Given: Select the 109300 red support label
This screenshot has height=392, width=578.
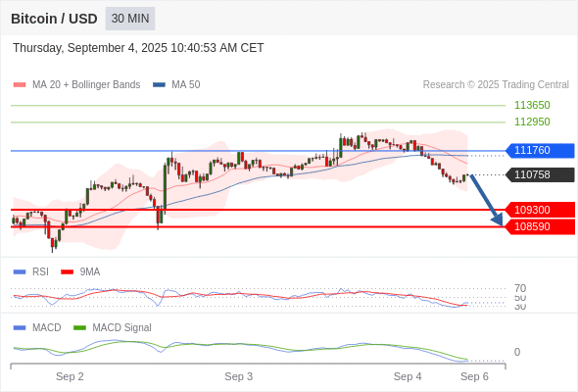Looking at the screenshot, I should 540,210.
